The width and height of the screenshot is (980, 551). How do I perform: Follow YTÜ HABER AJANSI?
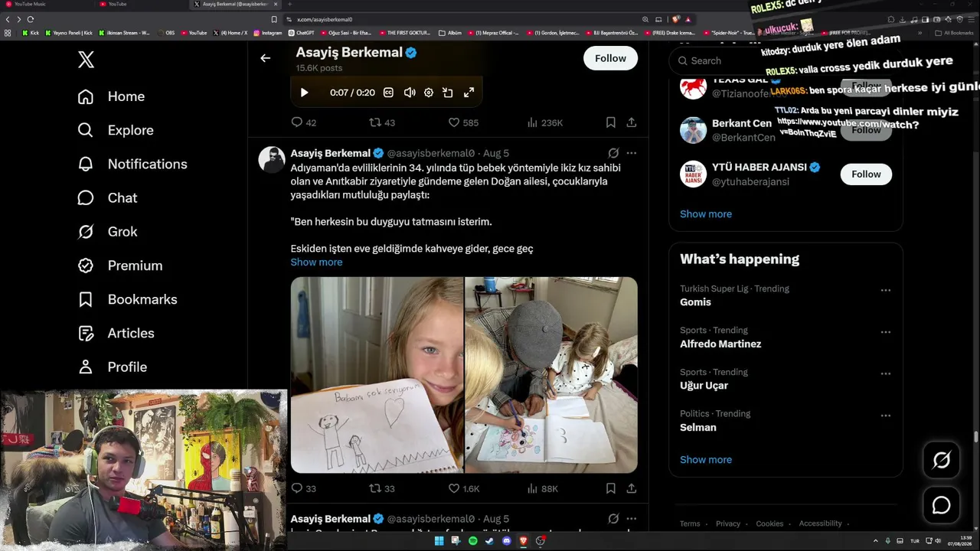point(866,174)
